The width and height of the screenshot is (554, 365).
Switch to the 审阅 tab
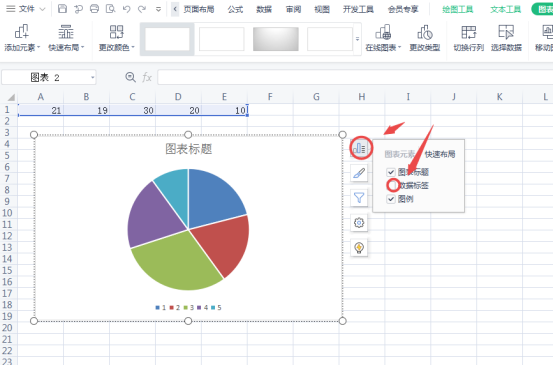pos(293,9)
